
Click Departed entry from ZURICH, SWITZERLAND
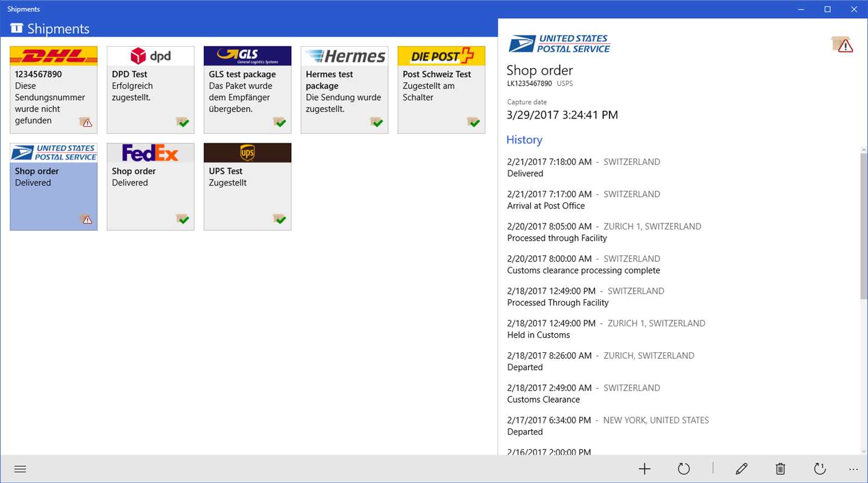600,361
